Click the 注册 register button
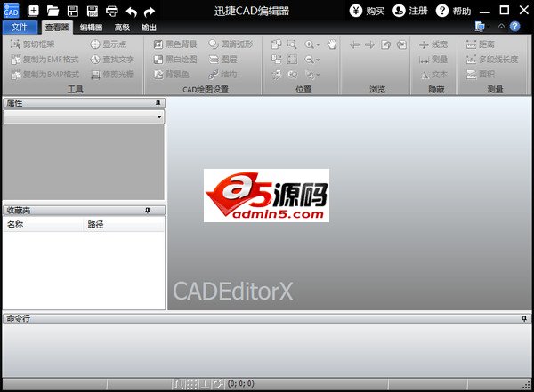534x392 pixels. tap(409, 11)
